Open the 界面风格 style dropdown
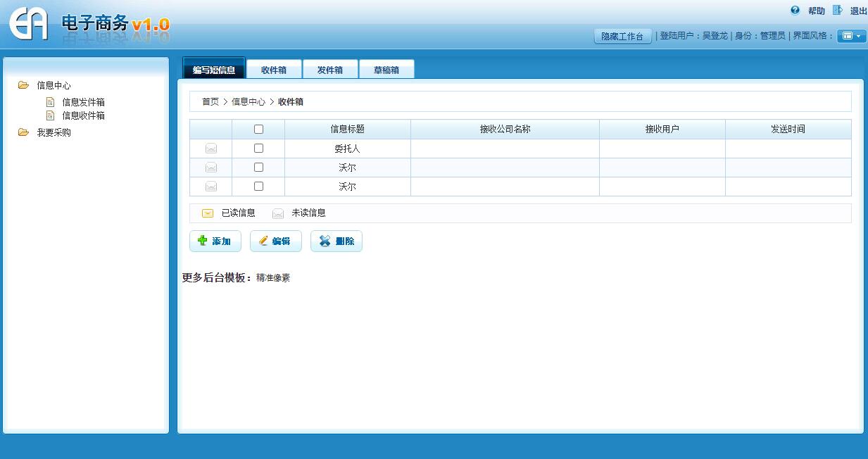The image size is (868, 459). click(851, 36)
